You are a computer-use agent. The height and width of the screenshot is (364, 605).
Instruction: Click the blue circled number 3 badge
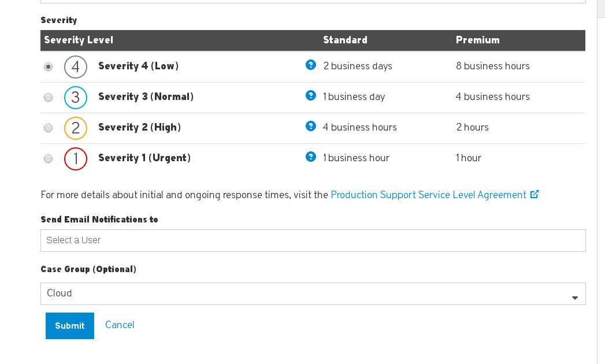pos(76,98)
